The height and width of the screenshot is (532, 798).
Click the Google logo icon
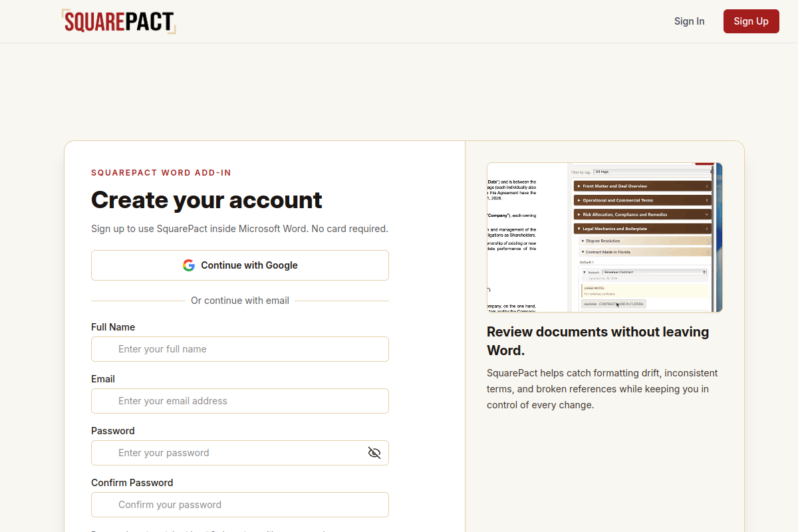click(189, 265)
